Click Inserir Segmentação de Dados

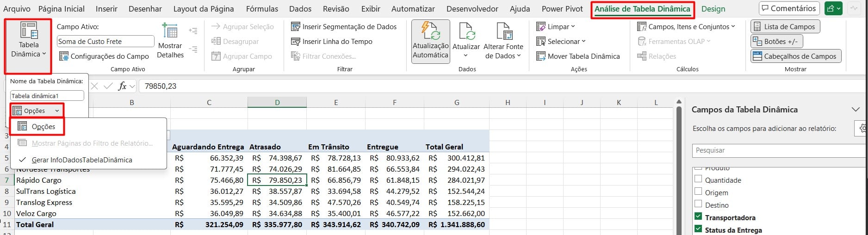[344, 27]
